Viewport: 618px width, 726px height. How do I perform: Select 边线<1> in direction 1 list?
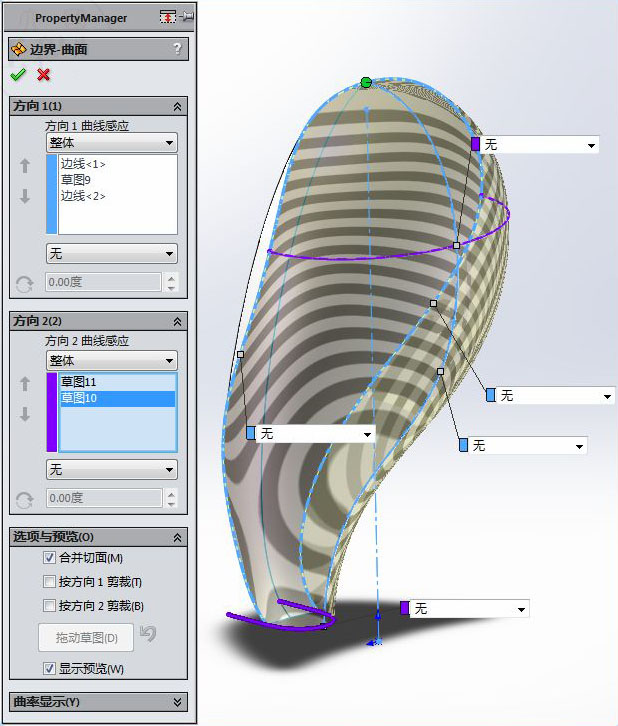click(83, 164)
